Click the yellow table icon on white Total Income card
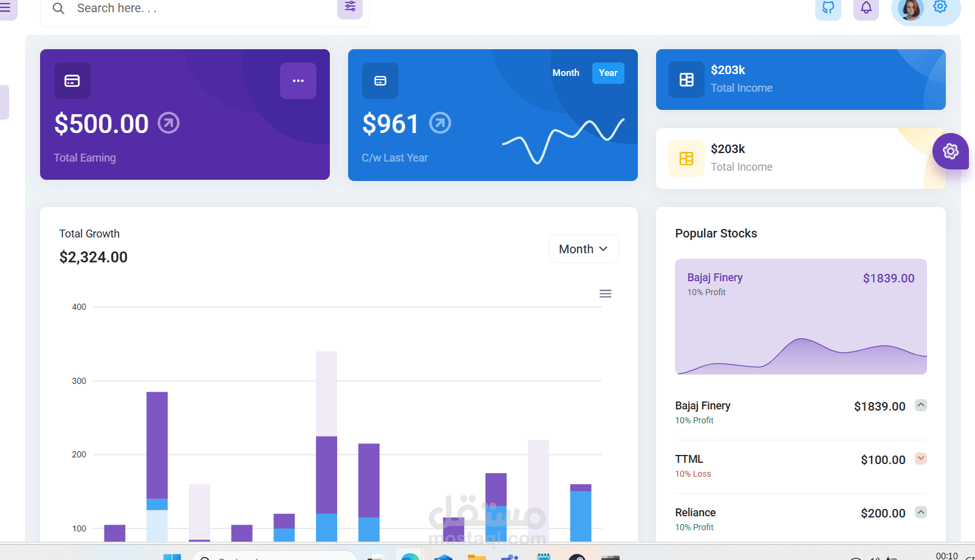The height and width of the screenshot is (560, 975). click(x=686, y=159)
